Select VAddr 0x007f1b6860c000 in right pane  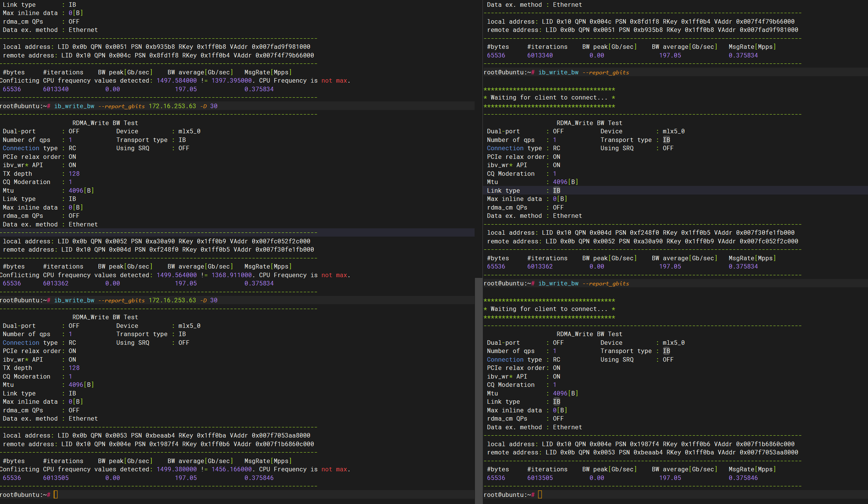[765, 444]
